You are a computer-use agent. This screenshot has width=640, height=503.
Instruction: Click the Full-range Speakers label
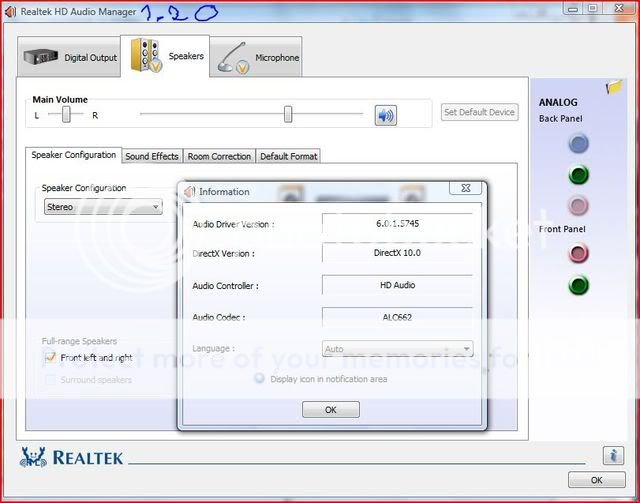pos(79,341)
